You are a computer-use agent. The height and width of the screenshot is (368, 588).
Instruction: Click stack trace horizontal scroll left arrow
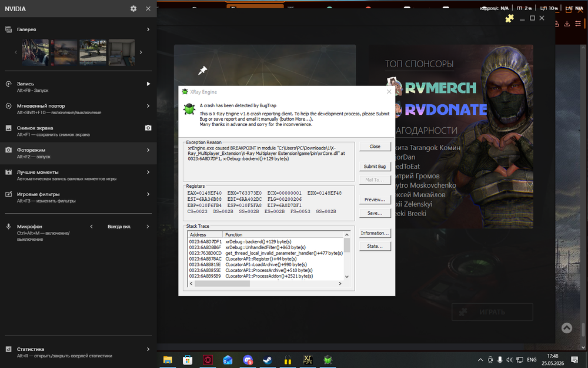(x=191, y=284)
